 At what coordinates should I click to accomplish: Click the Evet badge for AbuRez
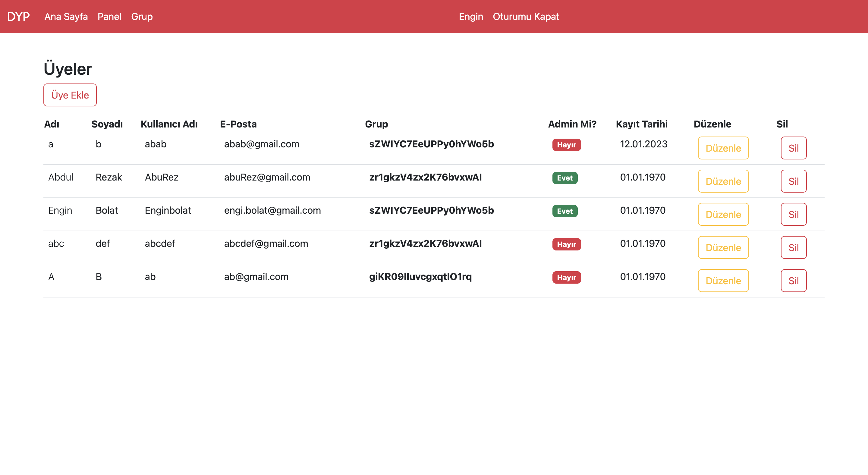(565, 178)
